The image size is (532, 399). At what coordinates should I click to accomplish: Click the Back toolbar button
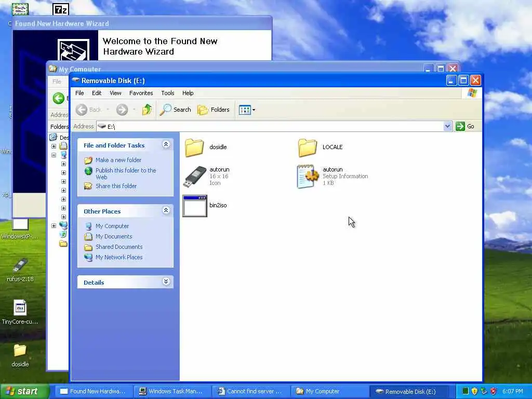click(x=88, y=110)
